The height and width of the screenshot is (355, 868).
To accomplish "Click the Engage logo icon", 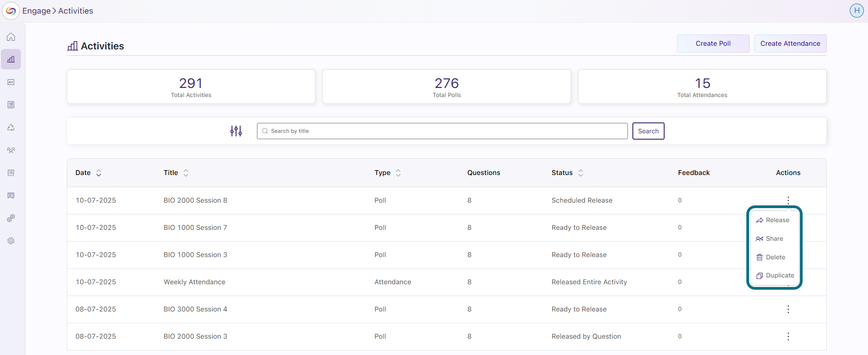I will 11,11.
